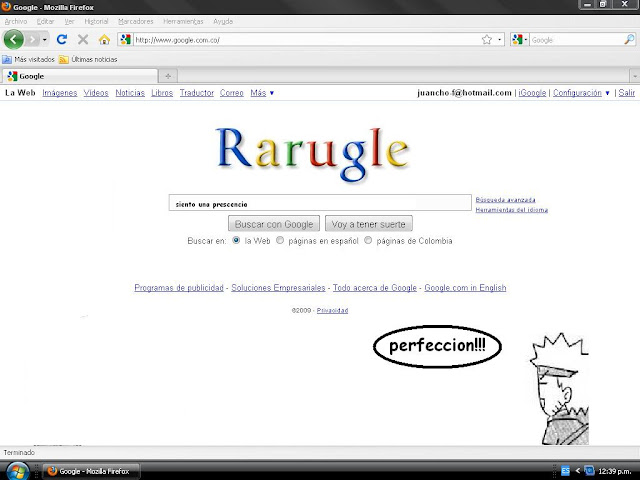Viewport: 640px width, 480px height.
Task: Expand the Más dropdown in Google bar
Action: tap(262, 93)
